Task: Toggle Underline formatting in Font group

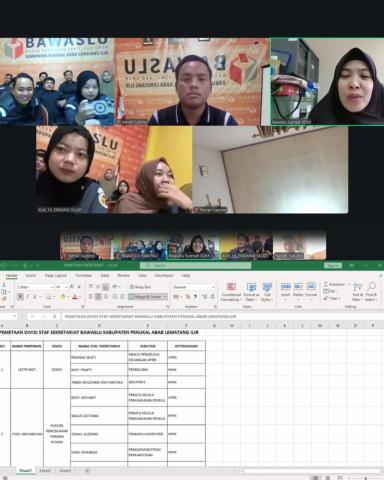Action: tap(35, 297)
